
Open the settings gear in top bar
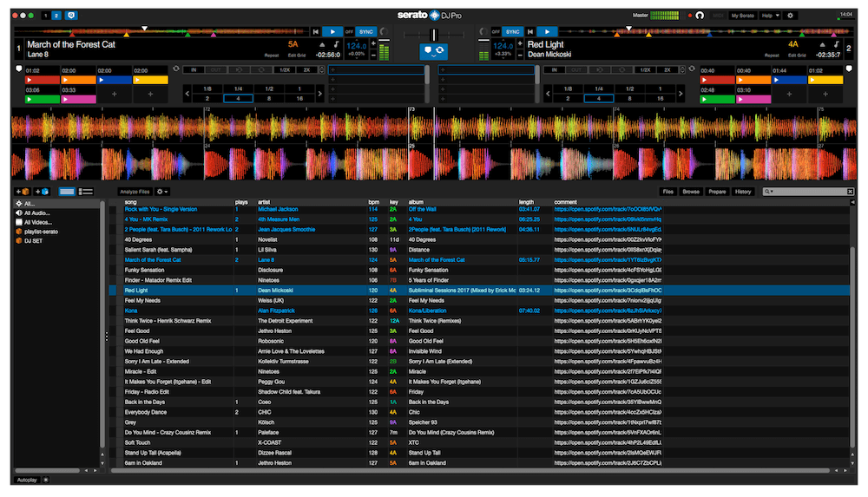(791, 16)
